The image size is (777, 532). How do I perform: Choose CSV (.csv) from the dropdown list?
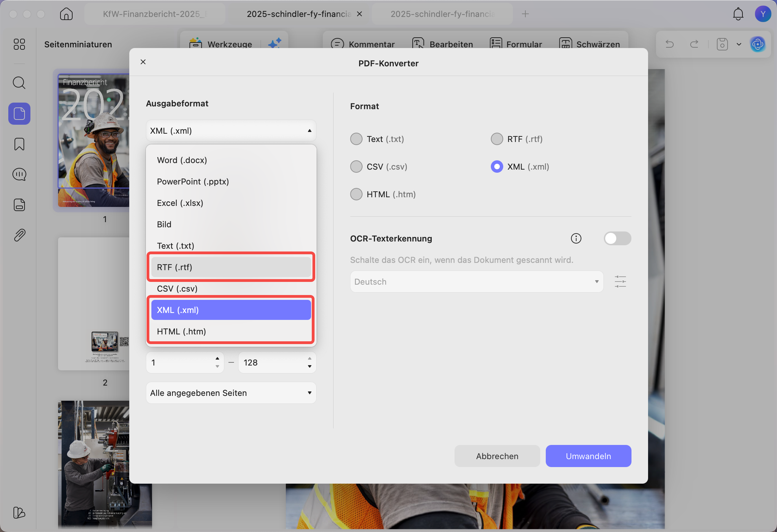(231, 289)
